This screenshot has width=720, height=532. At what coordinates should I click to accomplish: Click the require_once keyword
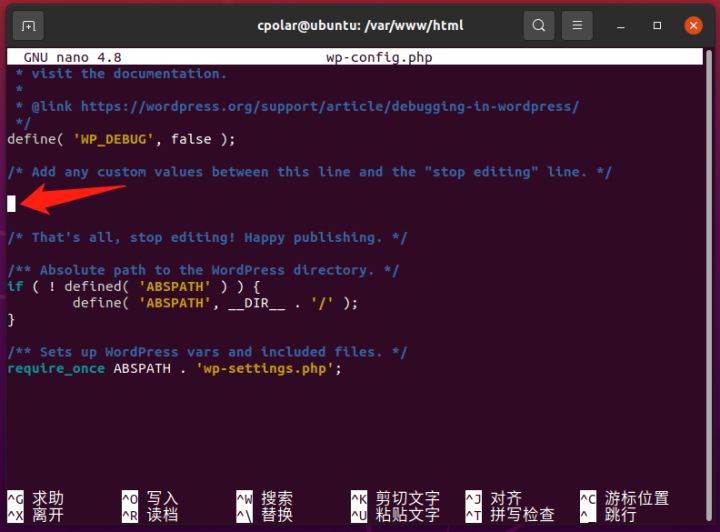[x=56, y=369]
